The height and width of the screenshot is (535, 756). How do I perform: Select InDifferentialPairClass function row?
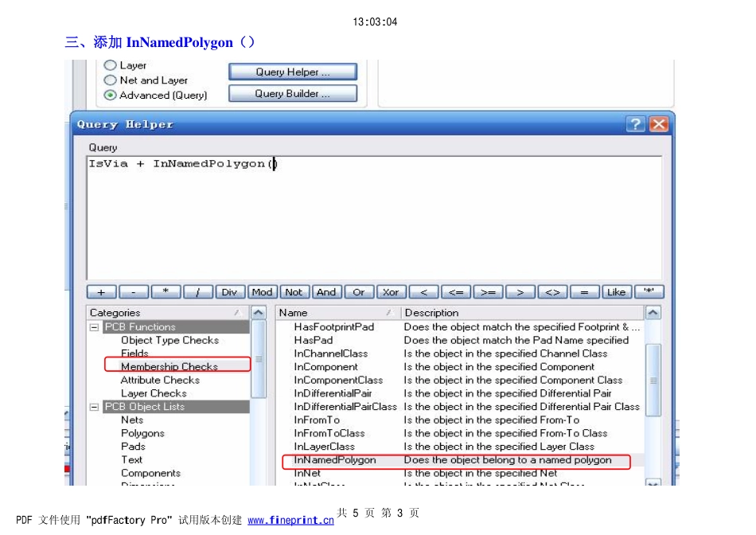461,407
